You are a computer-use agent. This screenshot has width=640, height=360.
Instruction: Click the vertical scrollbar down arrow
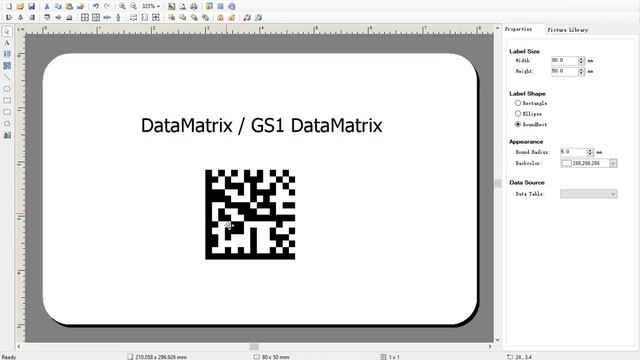(x=498, y=340)
